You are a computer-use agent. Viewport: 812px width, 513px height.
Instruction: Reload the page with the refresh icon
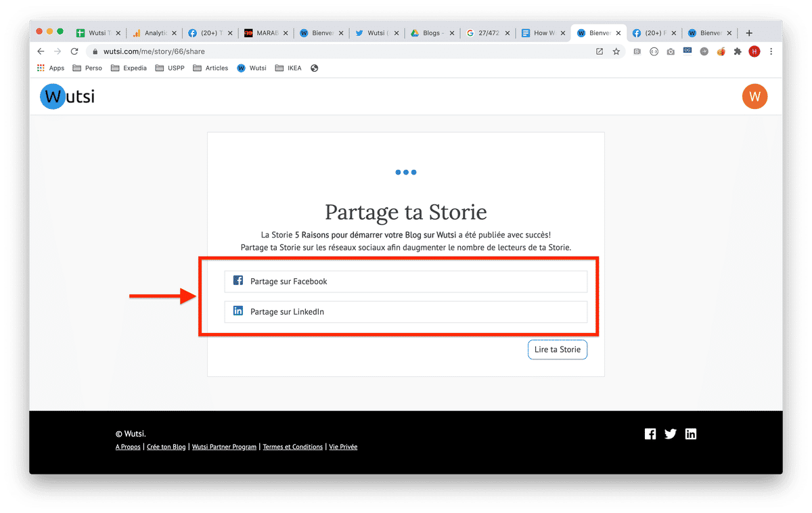click(x=74, y=51)
